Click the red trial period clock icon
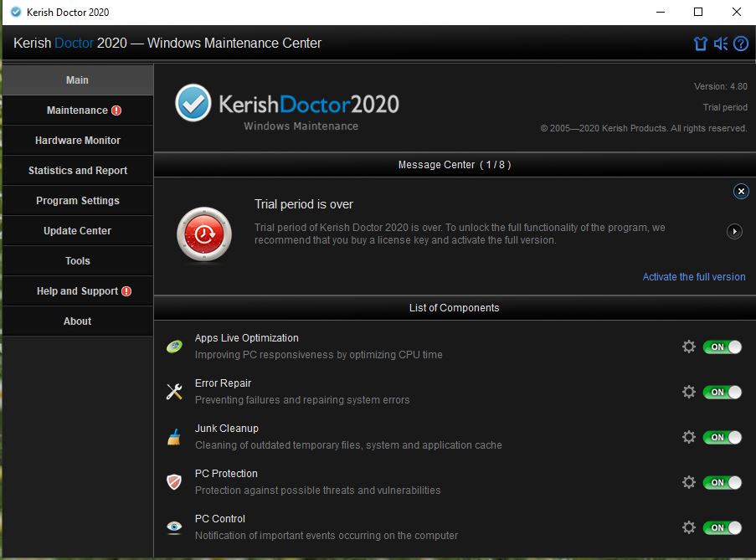Viewport: 756px width, 560px height. pos(204,234)
